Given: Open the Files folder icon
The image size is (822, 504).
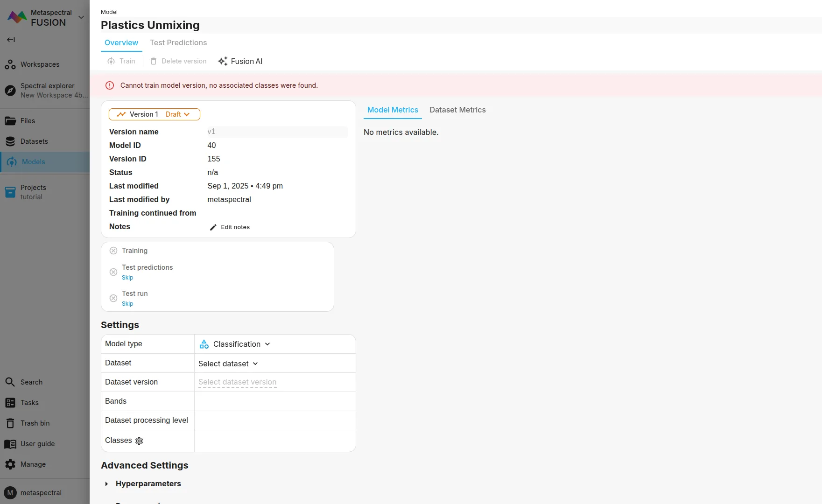Looking at the screenshot, I should (x=10, y=121).
